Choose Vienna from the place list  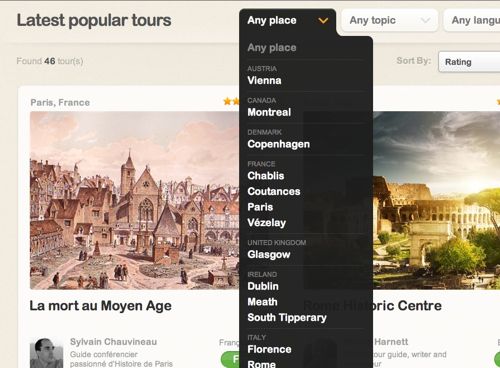click(264, 80)
